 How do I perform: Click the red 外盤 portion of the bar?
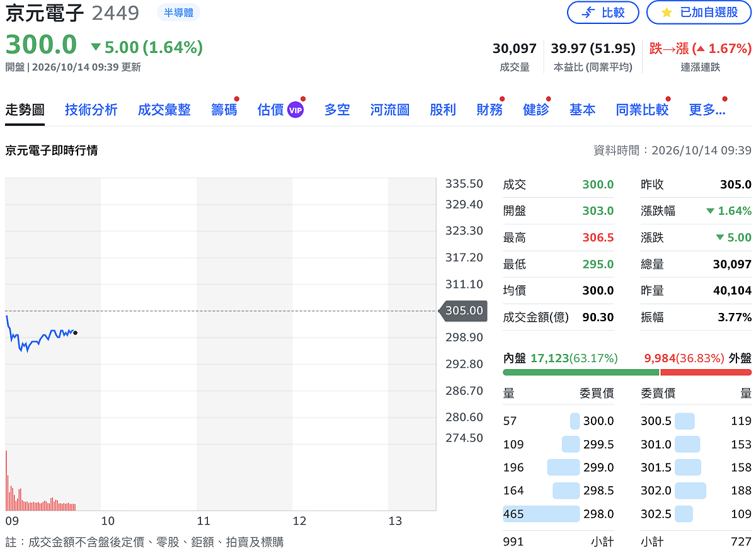pos(706,372)
